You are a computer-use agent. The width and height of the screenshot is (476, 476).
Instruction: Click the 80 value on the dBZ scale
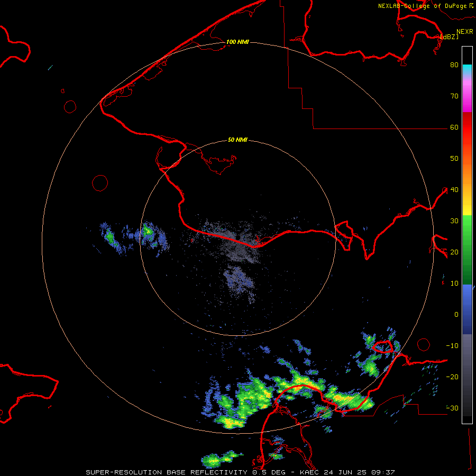(x=454, y=65)
